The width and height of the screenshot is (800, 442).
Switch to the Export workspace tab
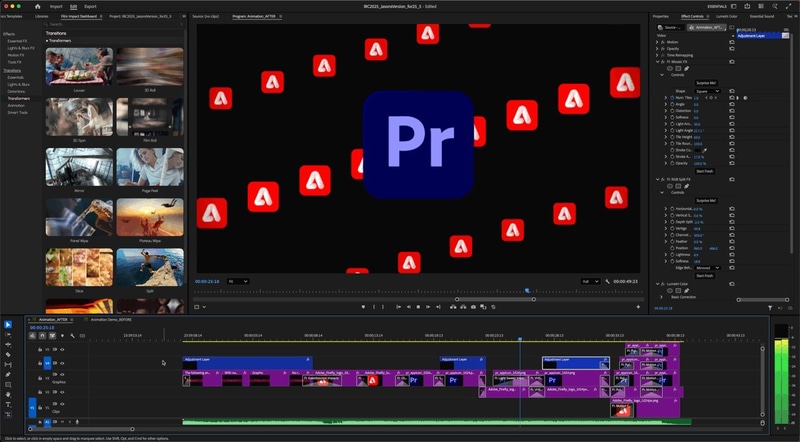click(x=90, y=6)
